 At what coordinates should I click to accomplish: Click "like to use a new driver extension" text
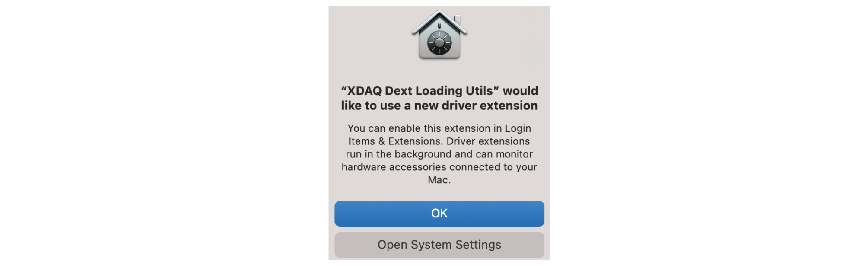point(439,105)
